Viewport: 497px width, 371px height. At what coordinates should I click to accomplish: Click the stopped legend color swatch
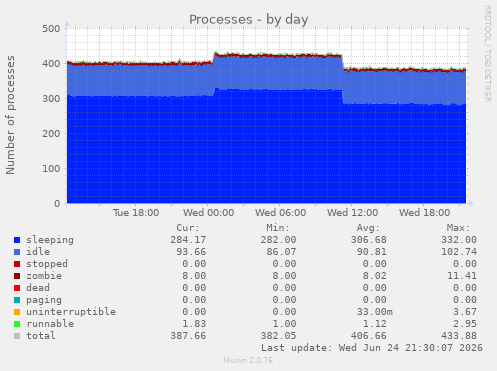click(17, 264)
